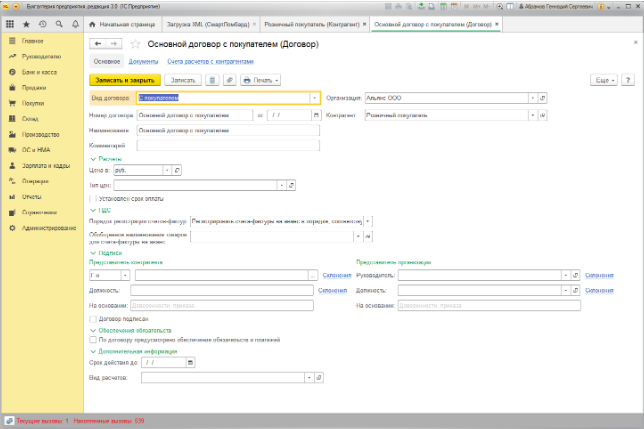Open calendar for contract date field
Viewport: 644px width, 429px height.
click(x=316, y=115)
